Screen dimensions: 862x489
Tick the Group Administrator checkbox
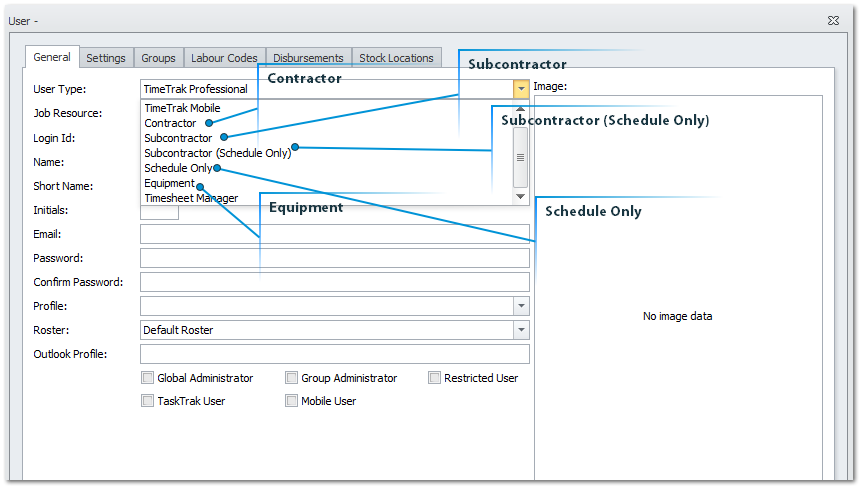(292, 378)
